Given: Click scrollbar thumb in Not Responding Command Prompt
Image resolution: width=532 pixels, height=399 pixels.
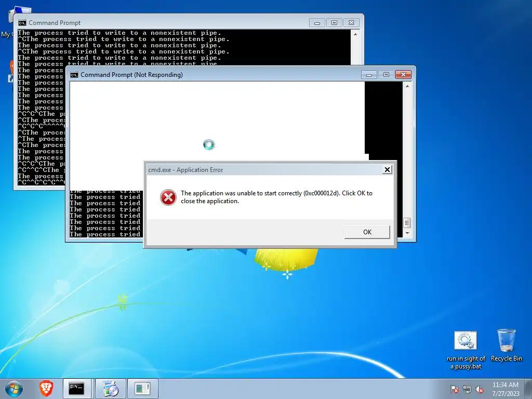Looking at the screenshot, I should click(x=407, y=223).
